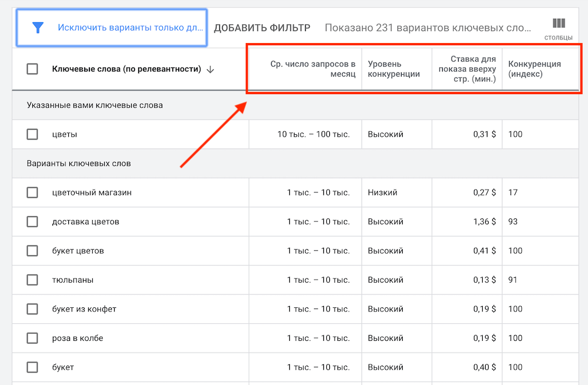Tick the checkbox for тюльпаны
The height and width of the screenshot is (385, 588).
tap(32, 280)
